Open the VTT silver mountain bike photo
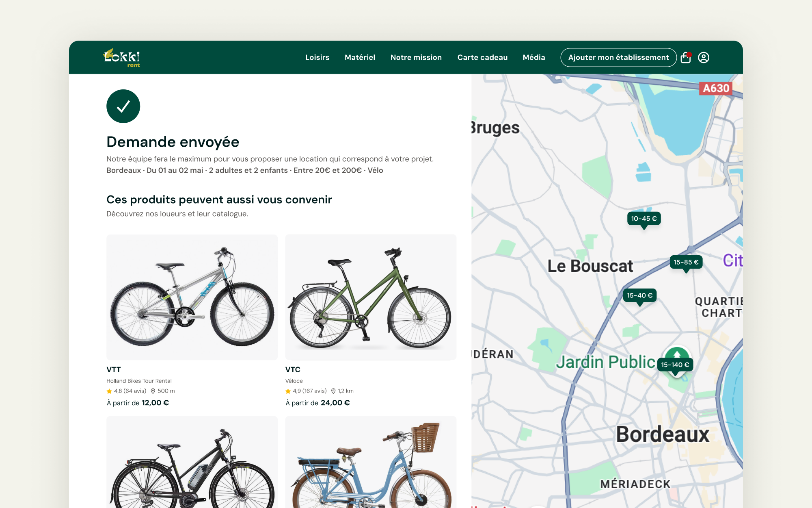The width and height of the screenshot is (812, 508). 192,297
